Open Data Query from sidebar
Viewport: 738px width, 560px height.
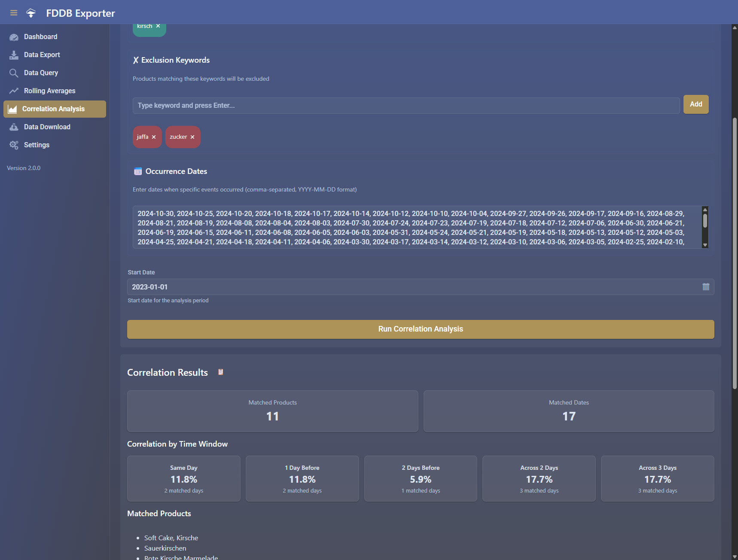pos(41,73)
